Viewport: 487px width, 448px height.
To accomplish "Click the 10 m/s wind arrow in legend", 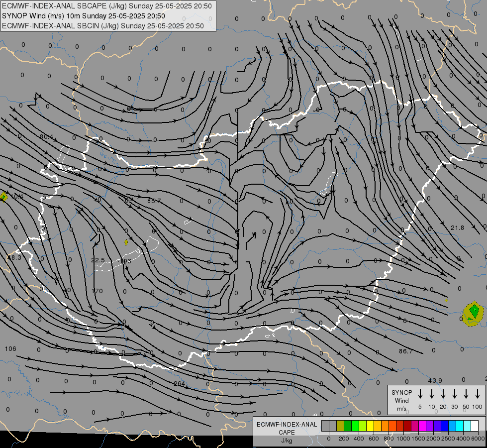I will click(x=431, y=394).
